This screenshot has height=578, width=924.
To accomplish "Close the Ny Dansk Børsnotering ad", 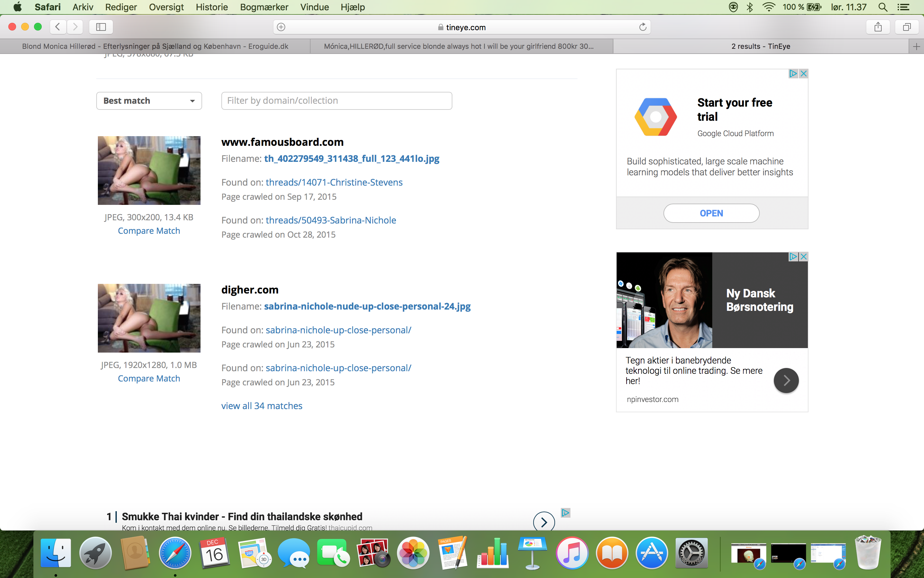I will (x=803, y=257).
